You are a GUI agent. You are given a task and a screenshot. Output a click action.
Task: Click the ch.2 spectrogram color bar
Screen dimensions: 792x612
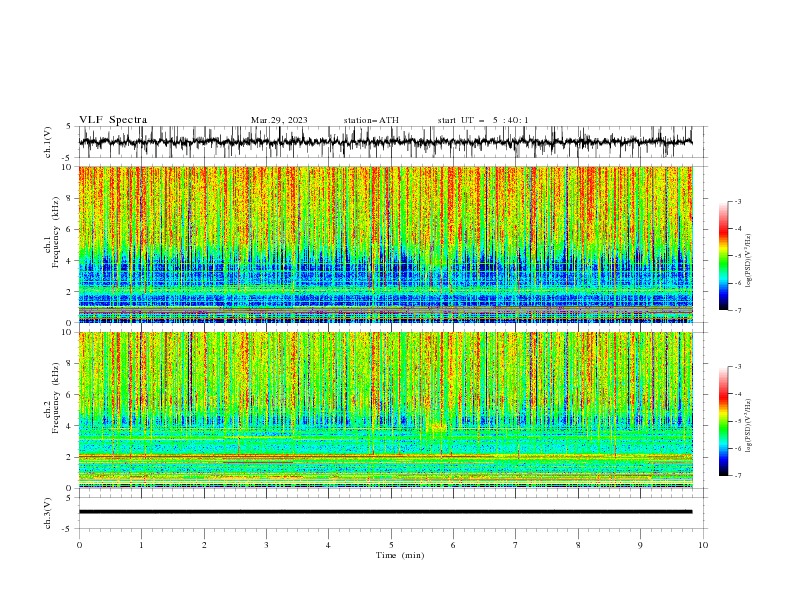coord(723,421)
